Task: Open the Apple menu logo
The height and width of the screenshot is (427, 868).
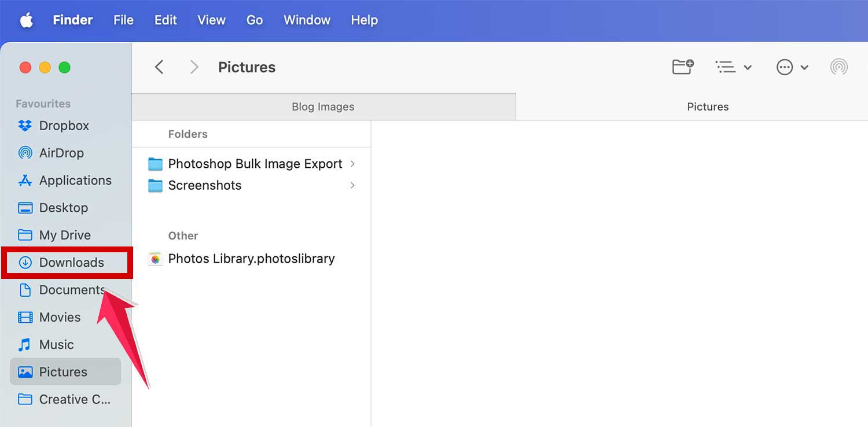Action: click(x=27, y=20)
